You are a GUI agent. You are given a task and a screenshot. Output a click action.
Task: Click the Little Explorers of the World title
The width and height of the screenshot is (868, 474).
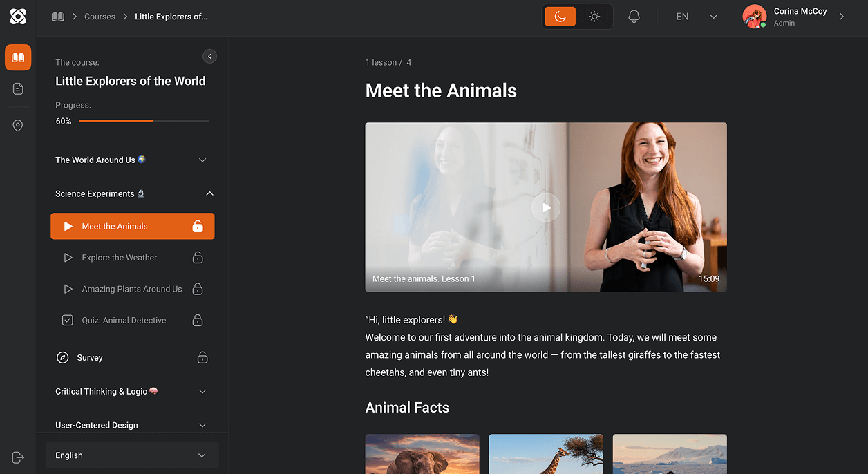coord(131,81)
